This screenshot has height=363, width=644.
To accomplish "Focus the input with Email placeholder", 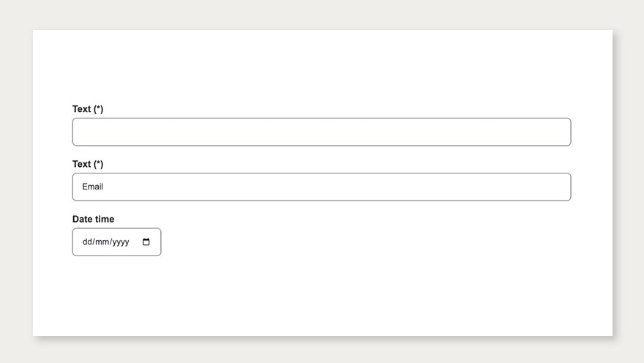I will [321, 187].
